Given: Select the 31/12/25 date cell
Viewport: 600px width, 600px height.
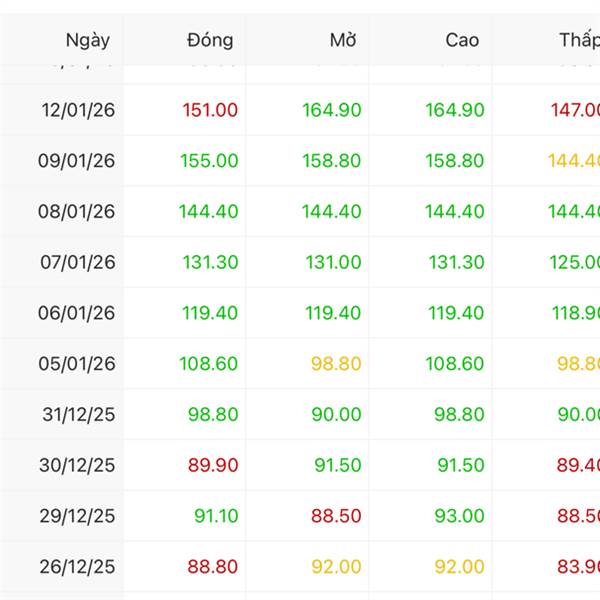Looking at the screenshot, I should point(78,415).
